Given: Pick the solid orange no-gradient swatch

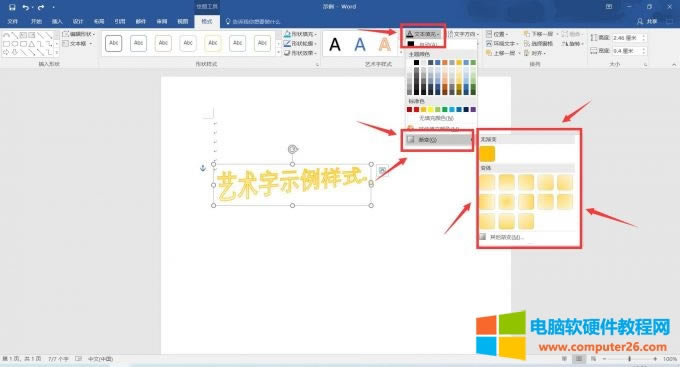Looking at the screenshot, I should (487, 154).
